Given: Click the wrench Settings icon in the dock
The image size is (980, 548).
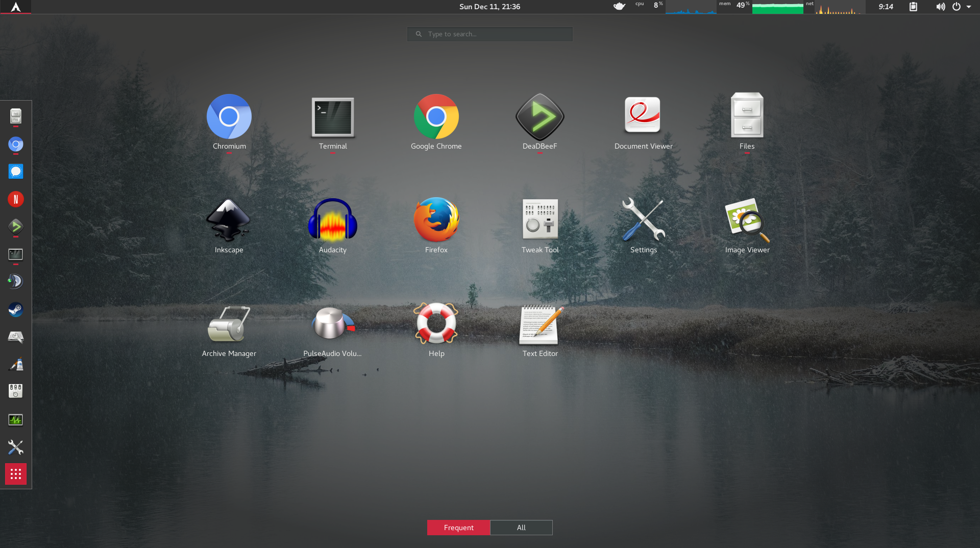Looking at the screenshot, I should tap(16, 447).
